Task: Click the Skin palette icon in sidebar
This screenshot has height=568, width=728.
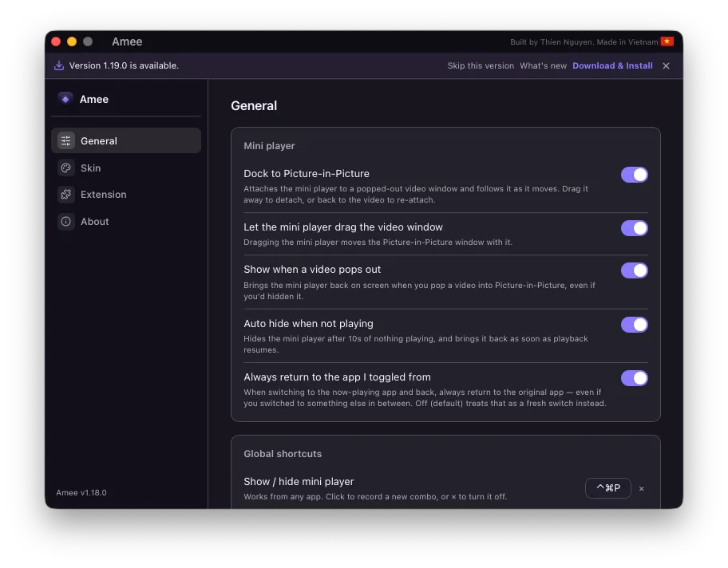Action: click(x=66, y=168)
